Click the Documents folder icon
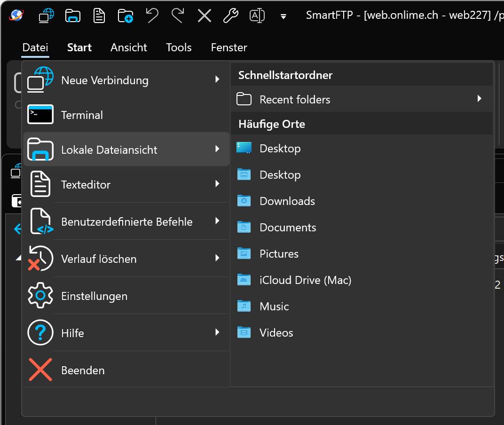 pos(244,227)
